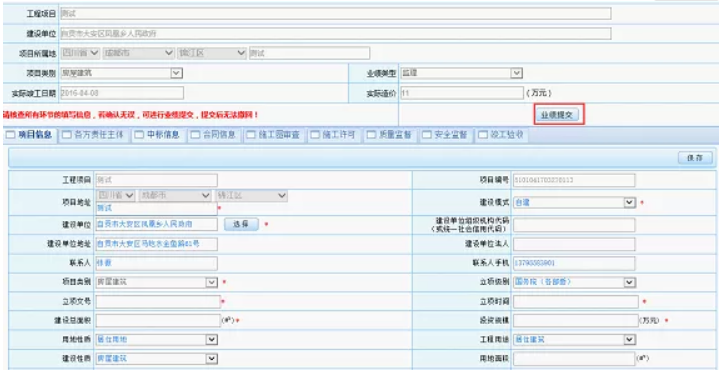Open required 项目类别 dropdown below 联系人

[x=157, y=282]
